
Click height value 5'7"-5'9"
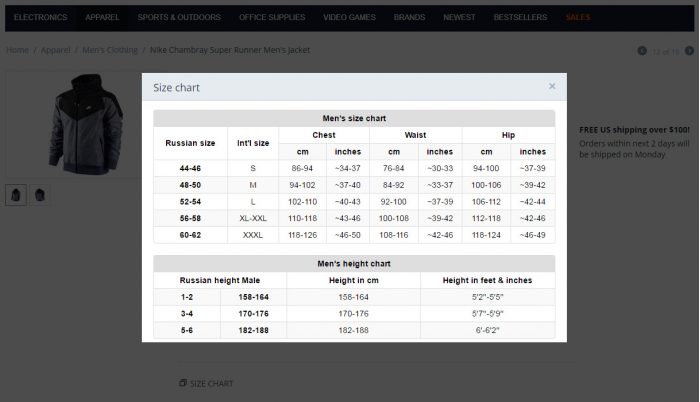[x=488, y=314]
